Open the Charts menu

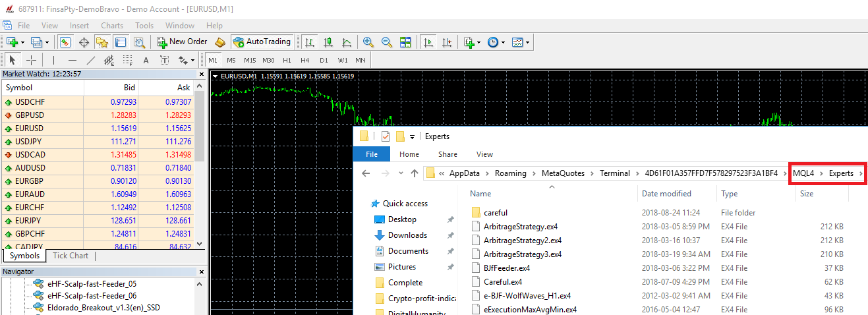click(x=112, y=26)
